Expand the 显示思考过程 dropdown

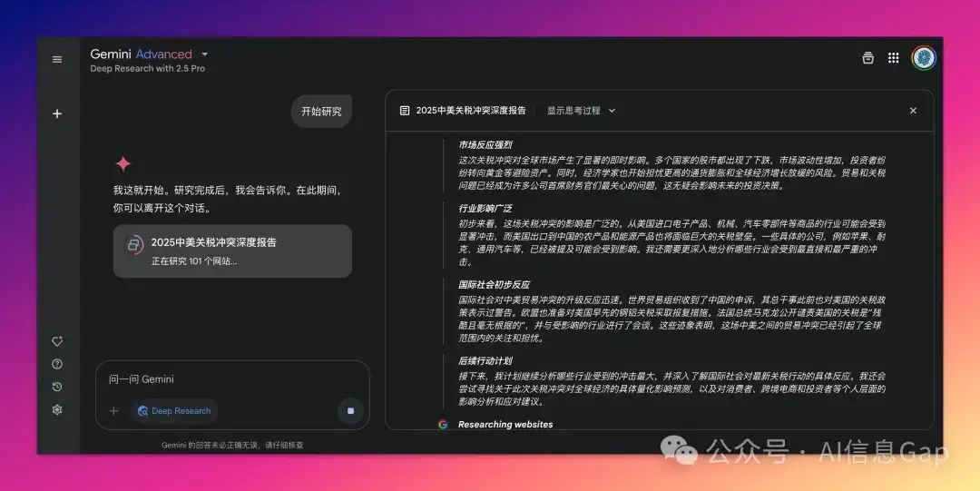(x=582, y=111)
